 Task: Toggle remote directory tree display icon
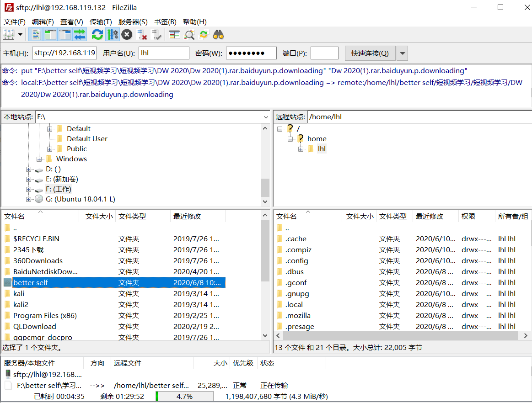pos(65,35)
